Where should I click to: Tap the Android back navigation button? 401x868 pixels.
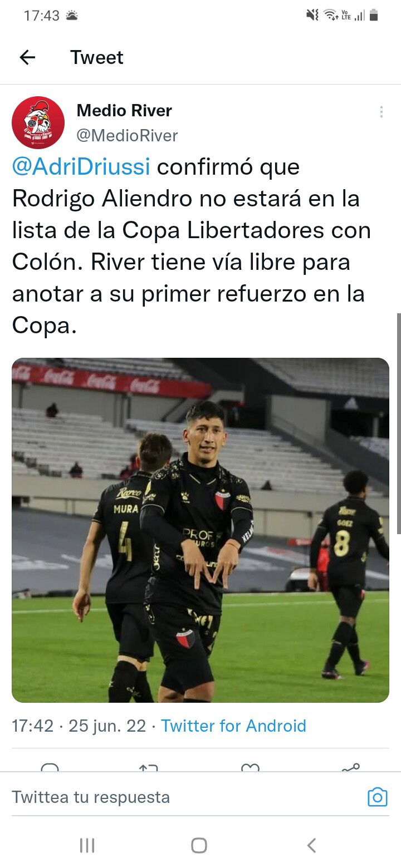point(312,845)
